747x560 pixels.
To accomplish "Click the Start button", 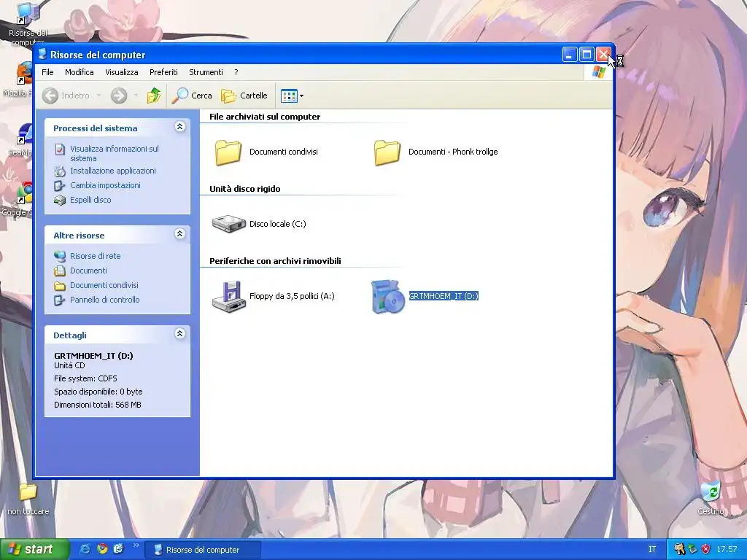I will pos(34,550).
